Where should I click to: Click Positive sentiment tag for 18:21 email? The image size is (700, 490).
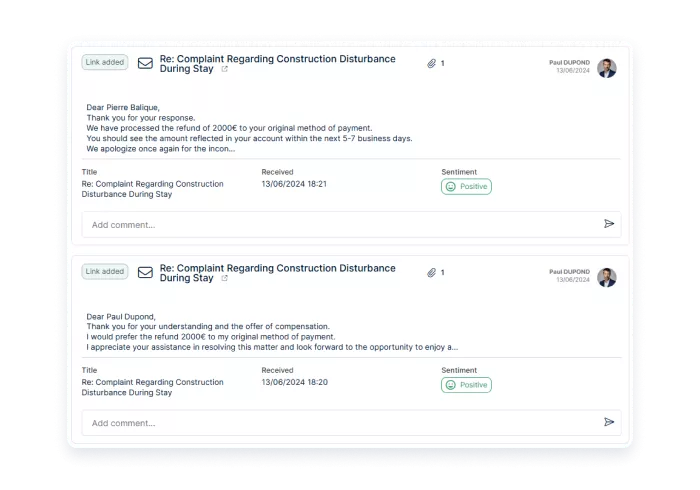pos(467,187)
